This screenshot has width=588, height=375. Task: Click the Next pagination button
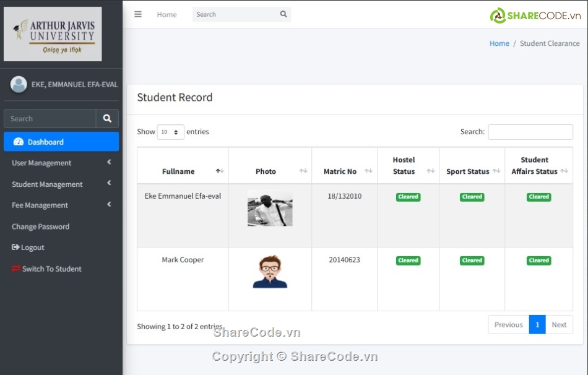[559, 325]
